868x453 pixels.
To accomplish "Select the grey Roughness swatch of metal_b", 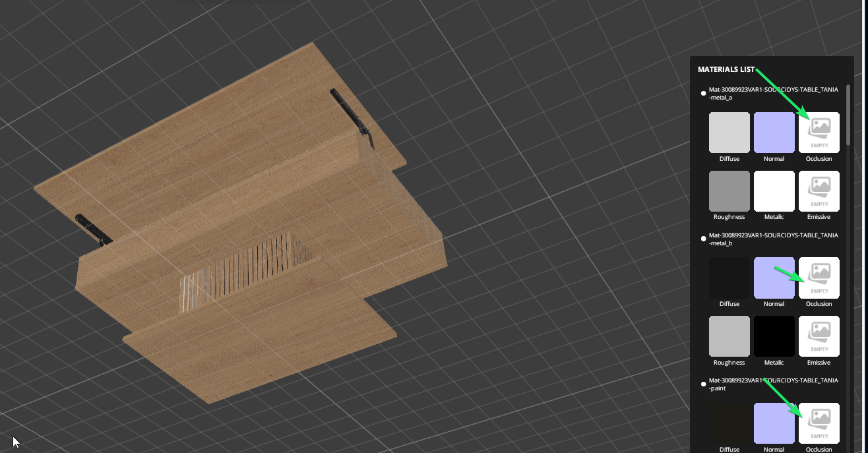I will pyautogui.click(x=729, y=336).
